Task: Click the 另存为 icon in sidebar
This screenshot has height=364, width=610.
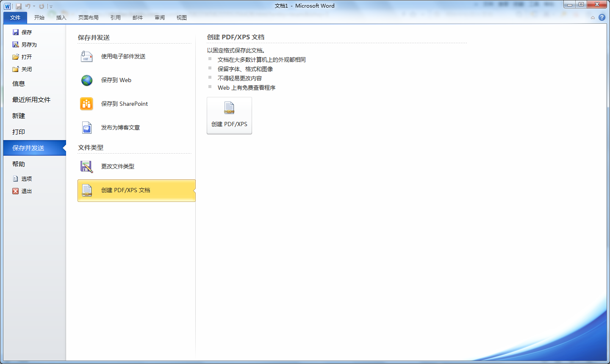Action: coord(16,44)
